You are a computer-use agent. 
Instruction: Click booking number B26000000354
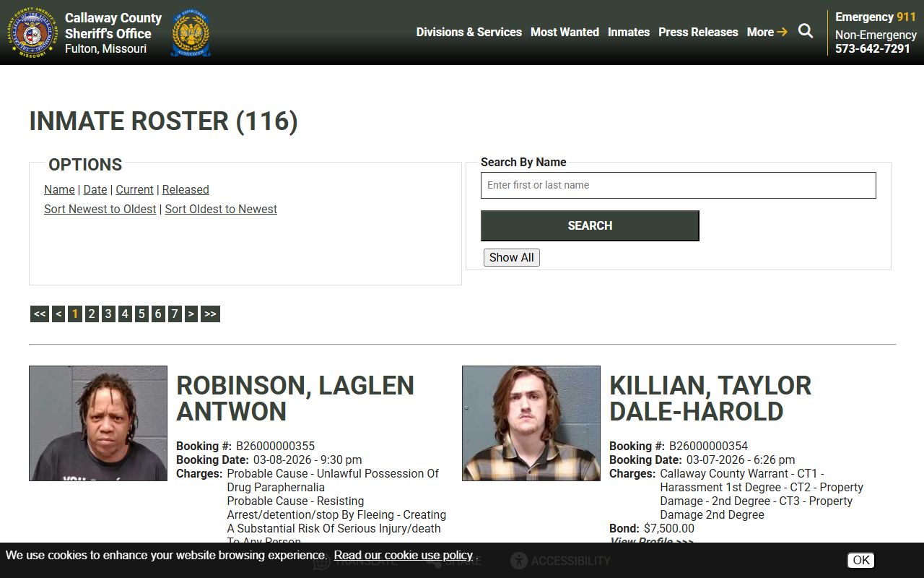tap(708, 446)
